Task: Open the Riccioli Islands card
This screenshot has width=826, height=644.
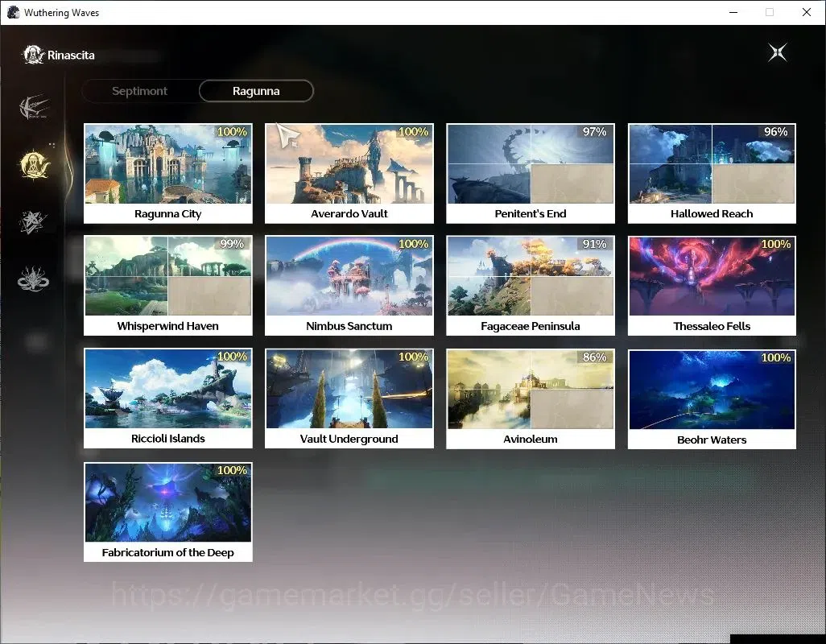Action: (168, 398)
